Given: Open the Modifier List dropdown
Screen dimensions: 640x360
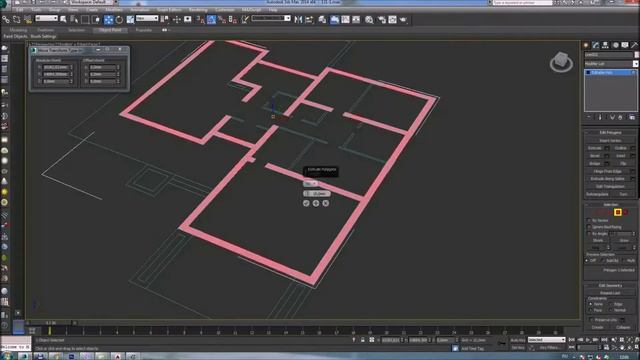Looking at the screenshot, I should (611, 64).
